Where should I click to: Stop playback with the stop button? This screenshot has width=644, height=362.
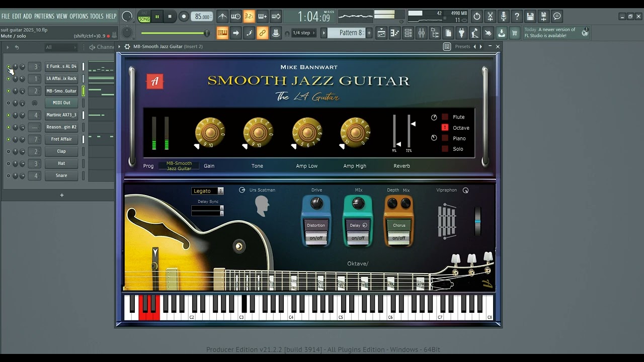[x=170, y=17]
